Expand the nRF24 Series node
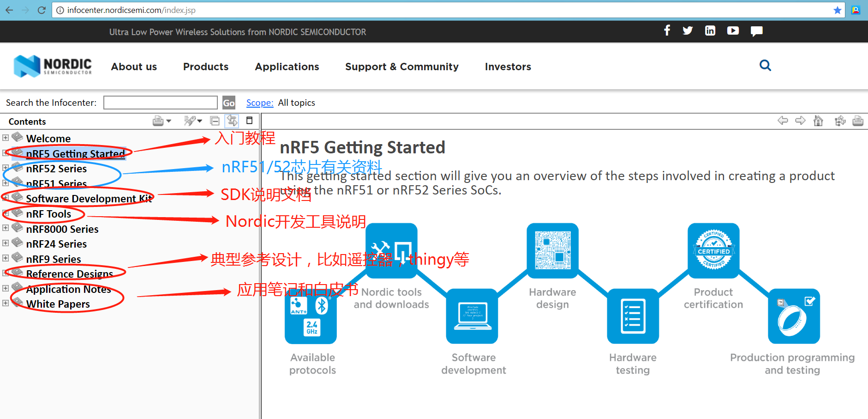 point(6,243)
